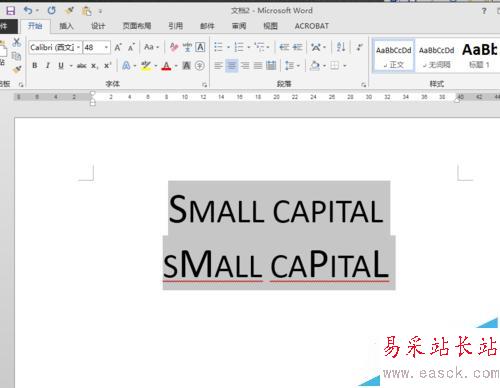Click the paragraph shading paint bucket

point(315,66)
